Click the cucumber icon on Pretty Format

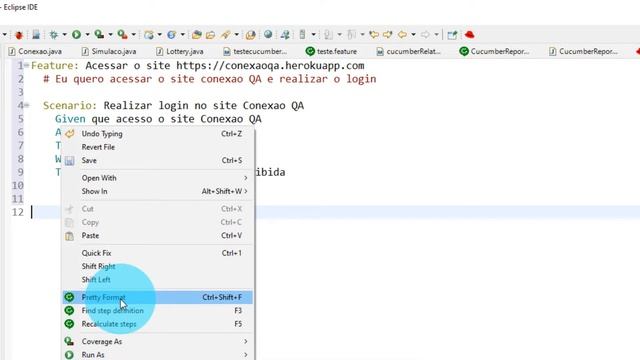pos(69,297)
